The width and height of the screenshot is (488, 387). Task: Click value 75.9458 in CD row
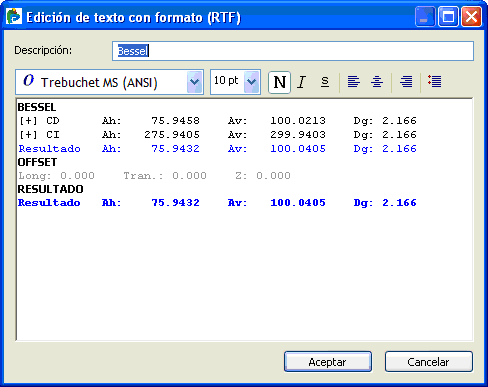(x=175, y=121)
